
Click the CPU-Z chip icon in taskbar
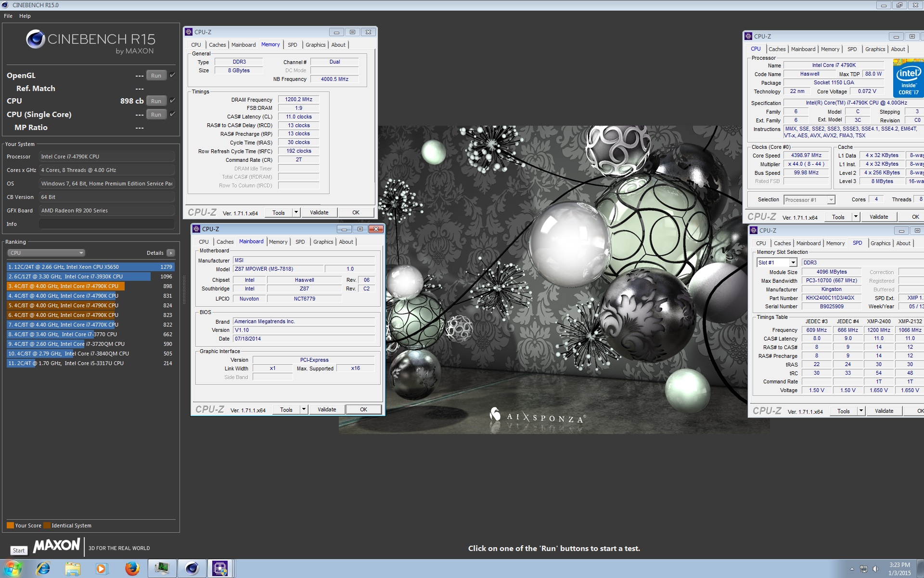pos(220,569)
